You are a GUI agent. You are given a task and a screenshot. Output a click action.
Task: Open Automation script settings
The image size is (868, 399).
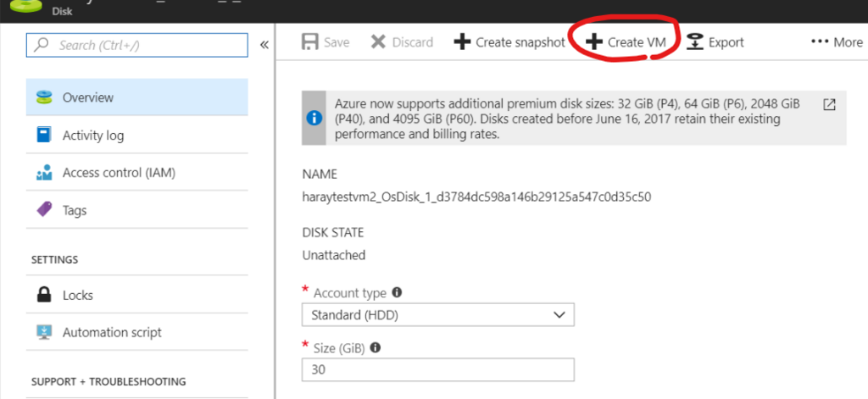(x=136, y=332)
